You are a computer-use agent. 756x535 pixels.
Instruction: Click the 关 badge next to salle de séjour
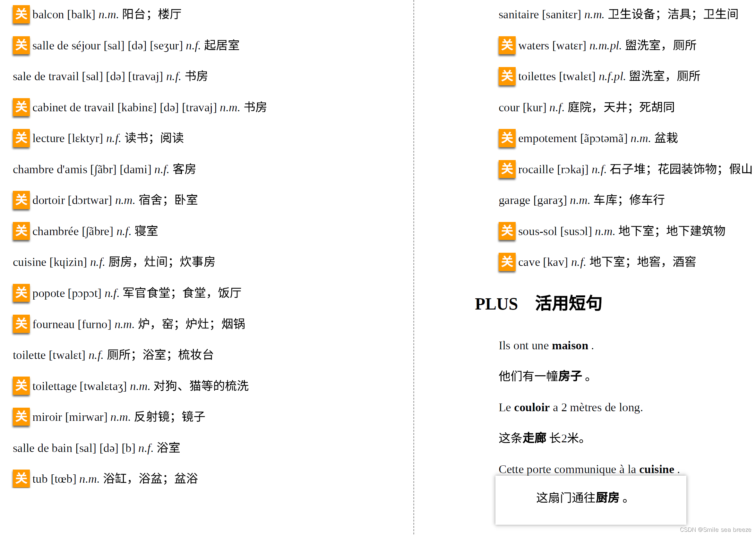(21, 45)
